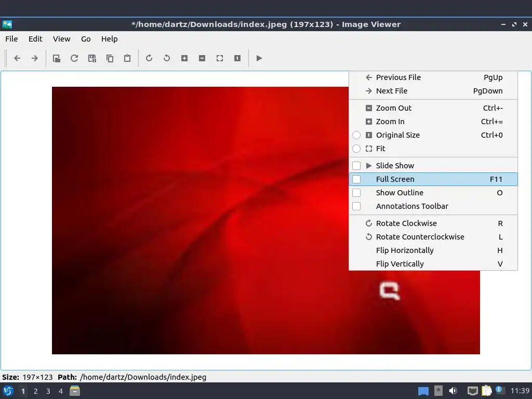
Task: Click the Fit to window toolbar icon
Action: [220, 58]
